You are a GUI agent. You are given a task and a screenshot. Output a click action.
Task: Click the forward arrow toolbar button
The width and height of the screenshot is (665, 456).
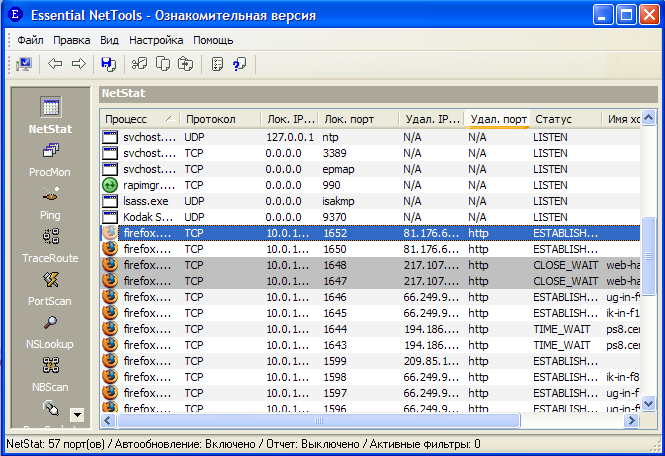coord(78,64)
